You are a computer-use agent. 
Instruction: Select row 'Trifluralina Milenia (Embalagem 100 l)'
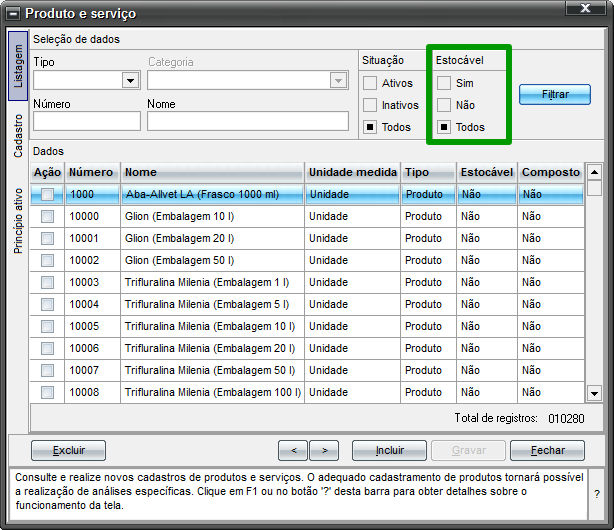tap(307, 392)
